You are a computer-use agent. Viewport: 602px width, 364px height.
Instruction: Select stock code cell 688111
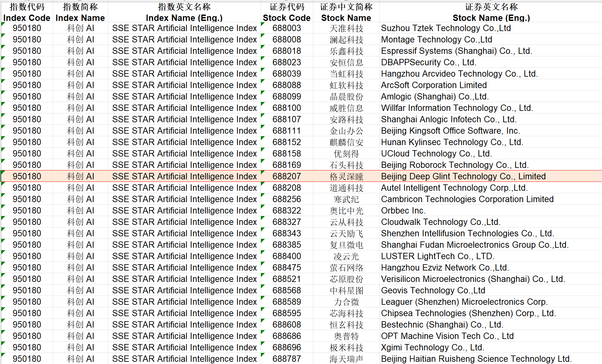tap(287, 131)
